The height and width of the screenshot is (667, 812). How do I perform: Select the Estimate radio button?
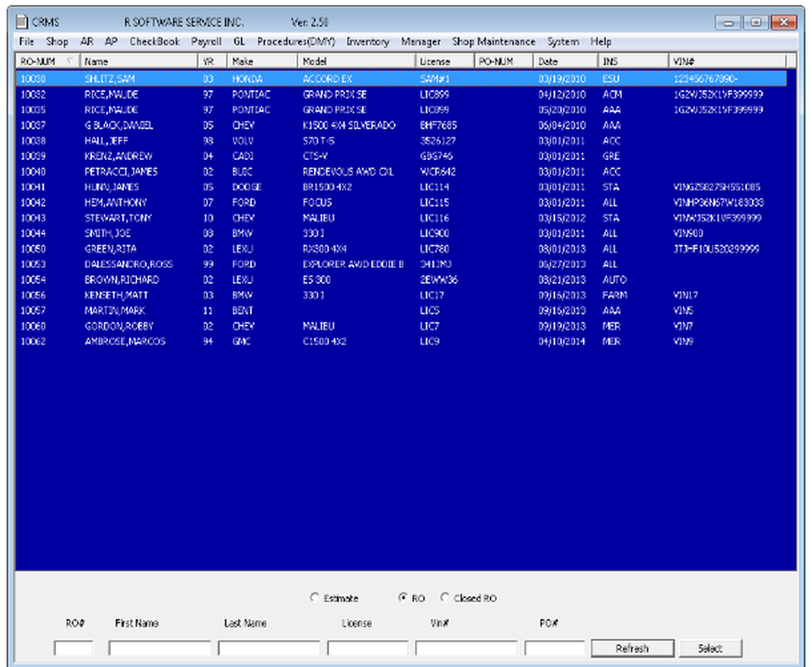pos(314,598)
